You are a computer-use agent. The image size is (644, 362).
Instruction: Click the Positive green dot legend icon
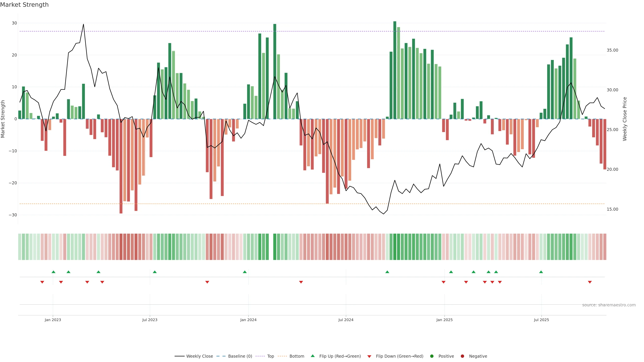coord(432,356)
